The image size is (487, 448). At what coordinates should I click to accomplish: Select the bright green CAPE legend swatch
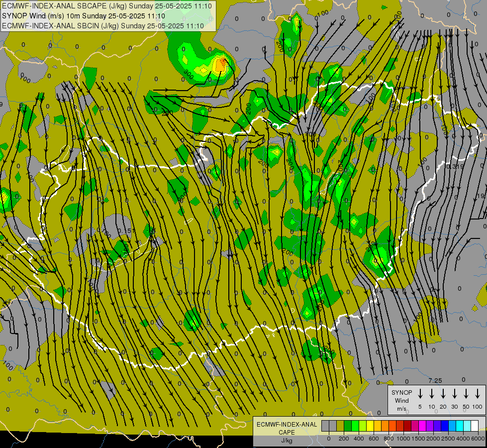pyautogui.click(x=355, y=426)
